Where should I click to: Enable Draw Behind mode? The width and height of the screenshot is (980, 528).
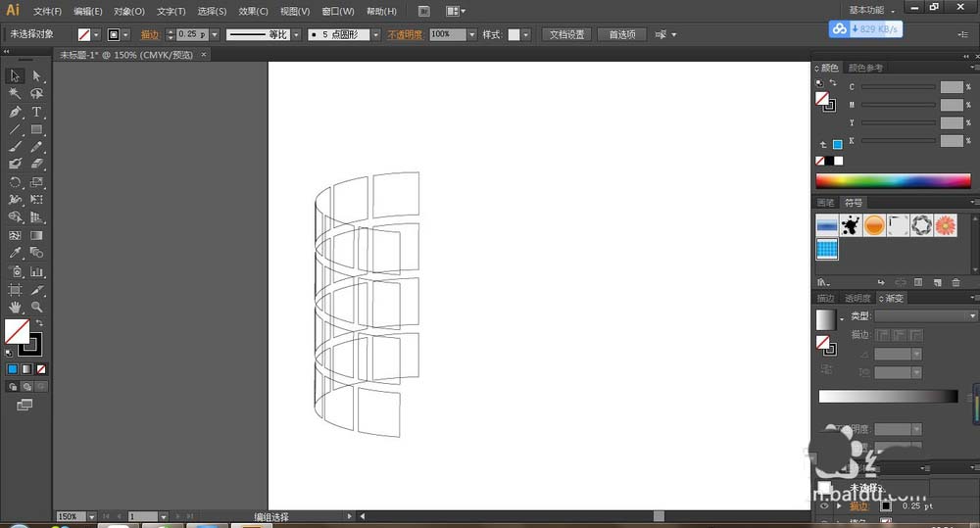(26, 387)
